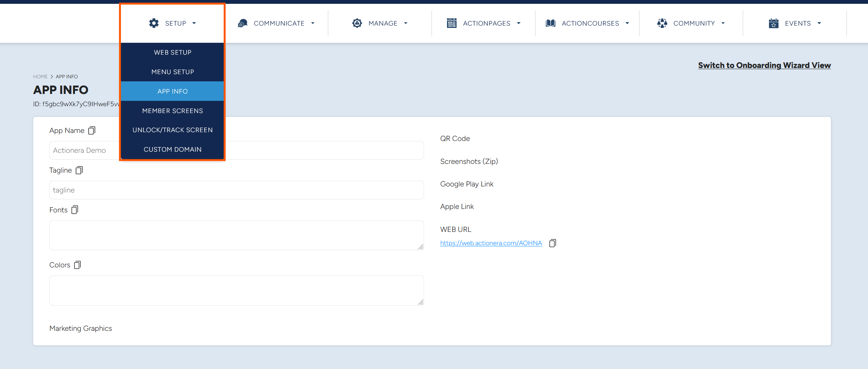Grab the Fonts textarea resize handle
The image size is (868, 369).
[421, 247]
